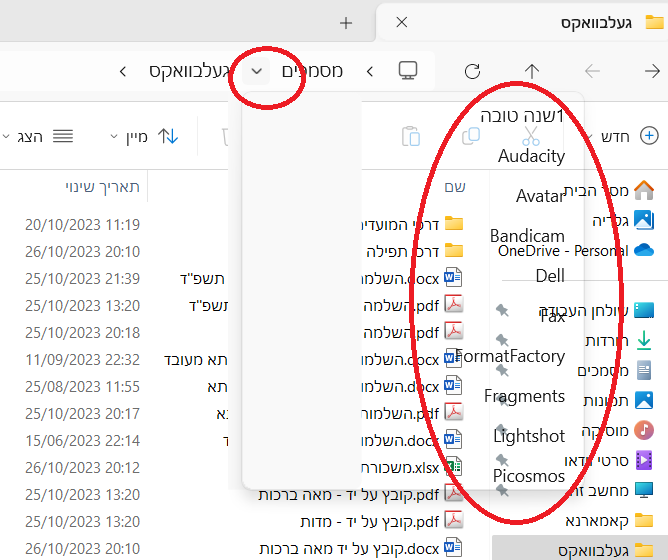
Task: Click the greyed-out left-pointing forward arrow
Action: [593, 71]
